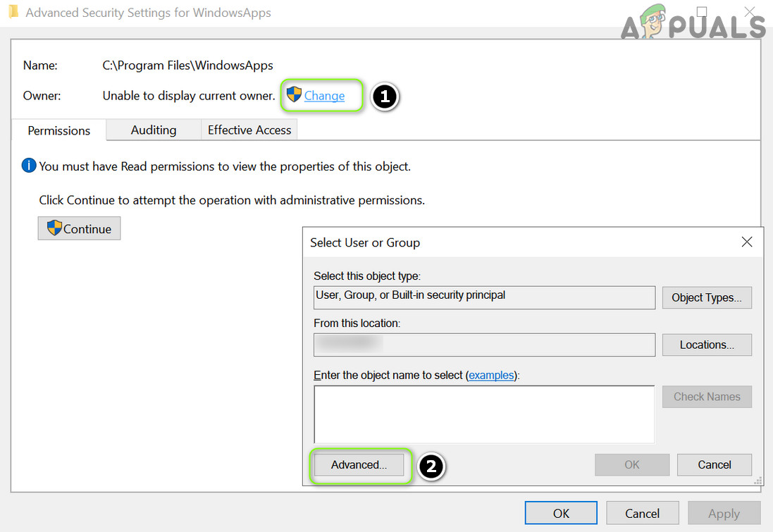773x532 pixels.
Task: Click the 'You must have Read permissions' message
Action: 224,167
